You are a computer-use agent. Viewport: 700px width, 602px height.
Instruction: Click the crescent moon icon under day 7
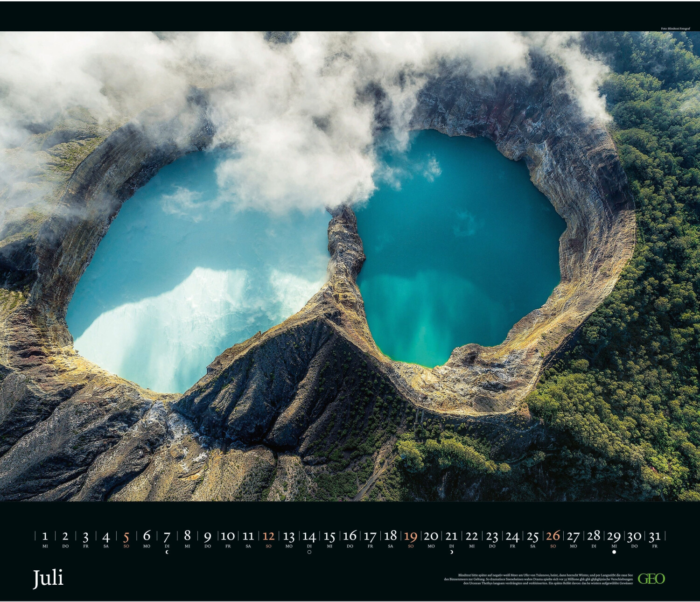pyautogui.click(x=167, y=552)
